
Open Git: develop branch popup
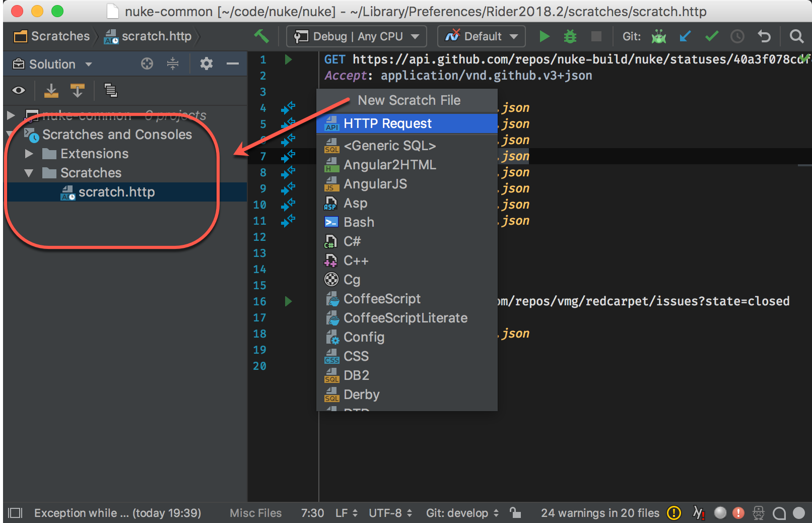[462, 513]
